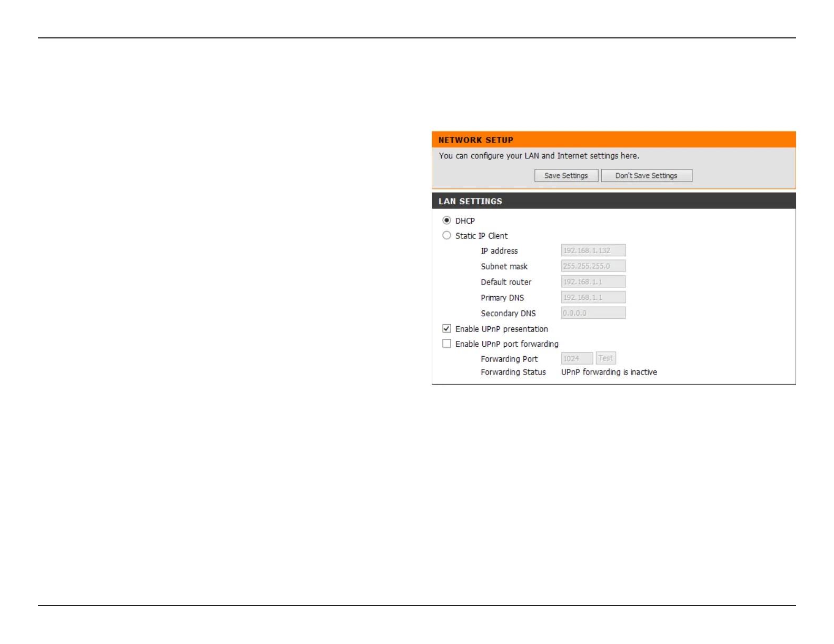
Task: Uncheck Enable UPnP presentation
Action: (x=446, y=328)
